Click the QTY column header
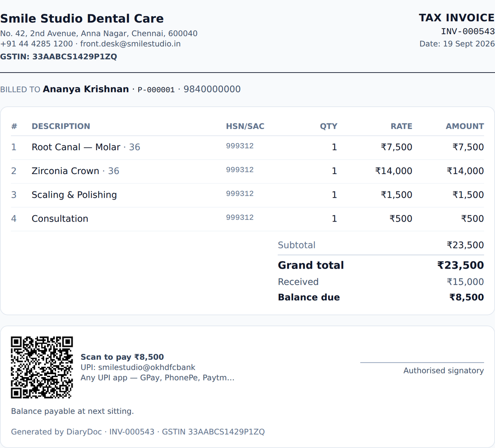Screen dimensions: 495x448 point(328,126)
